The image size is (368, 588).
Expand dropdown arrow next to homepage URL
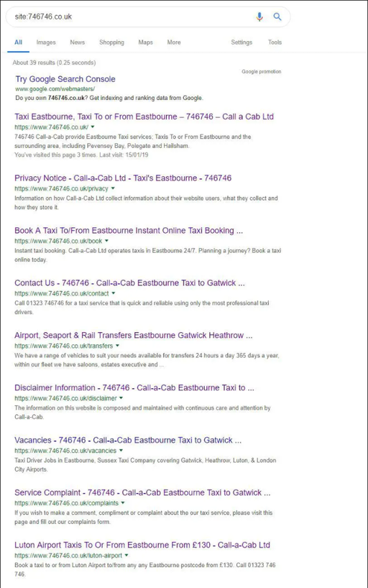[93, 127]
